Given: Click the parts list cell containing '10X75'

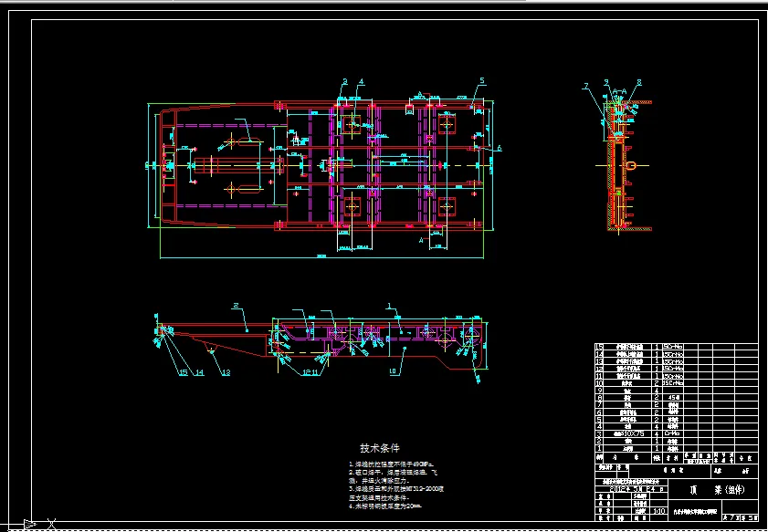Looking at the screenshot, I should pyautogui.click(x=629, y=433).
